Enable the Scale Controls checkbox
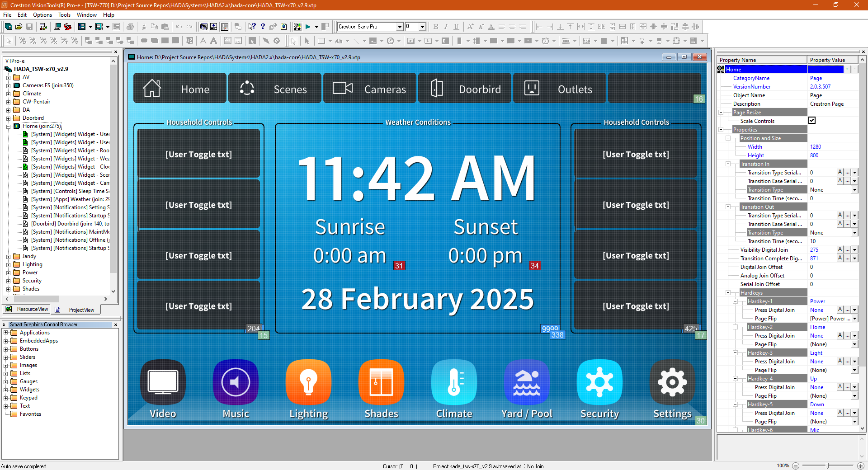This screenshot has width=868, height=470. pos(812,120)
